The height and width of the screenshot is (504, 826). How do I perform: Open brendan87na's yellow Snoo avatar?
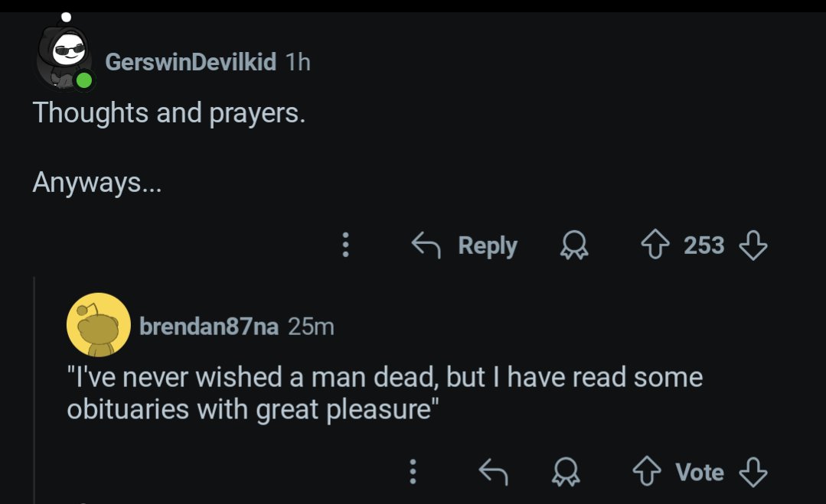[x=99, y=325]
